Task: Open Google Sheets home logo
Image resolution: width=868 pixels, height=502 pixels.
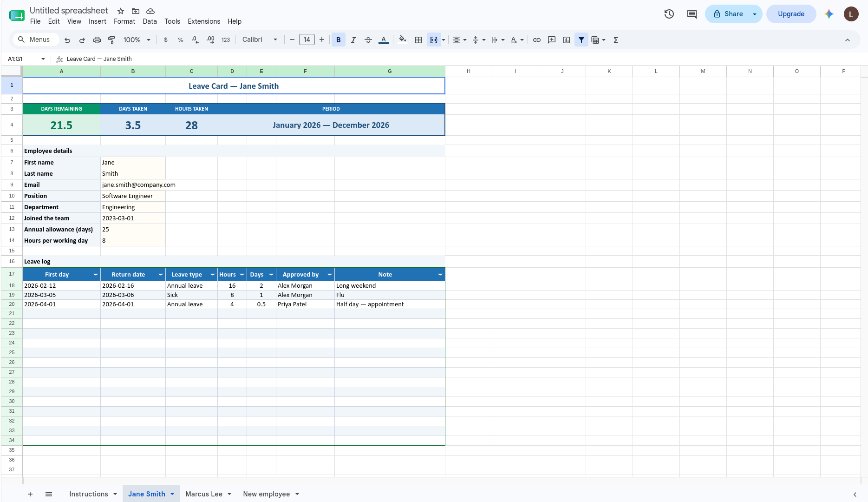Action: [17, 15]
